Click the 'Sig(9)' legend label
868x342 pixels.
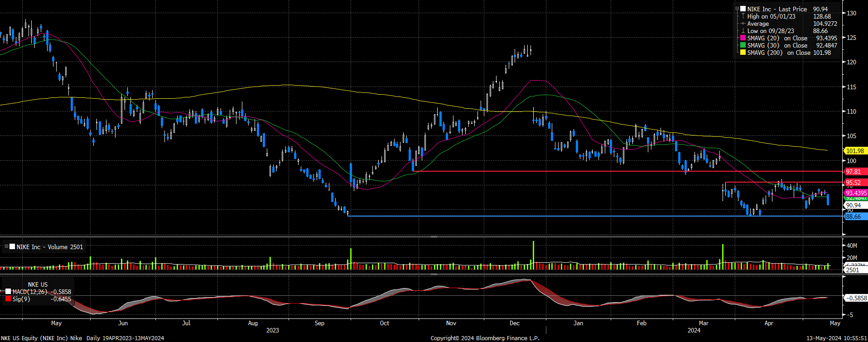(x=21, y=299)
